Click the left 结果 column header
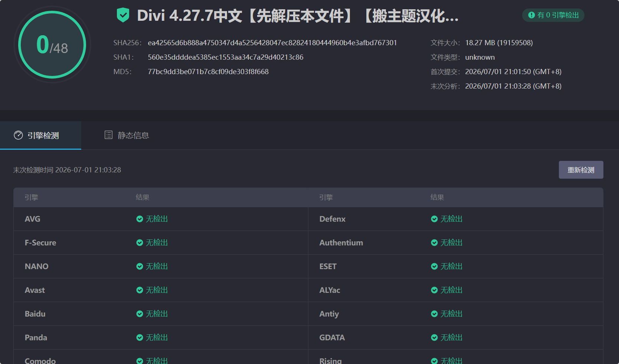Image resolution: width=619 pixels, height=364 pixels. pos(143,198)
